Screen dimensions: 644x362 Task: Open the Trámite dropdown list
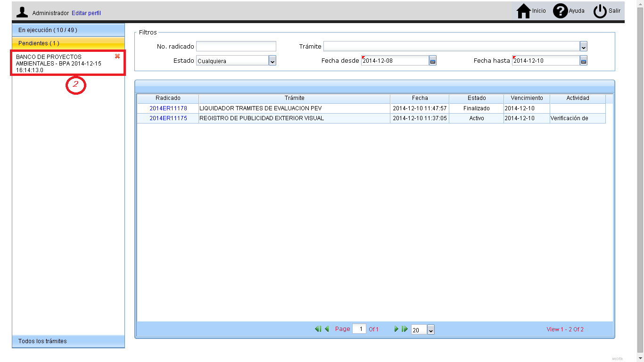584,47
